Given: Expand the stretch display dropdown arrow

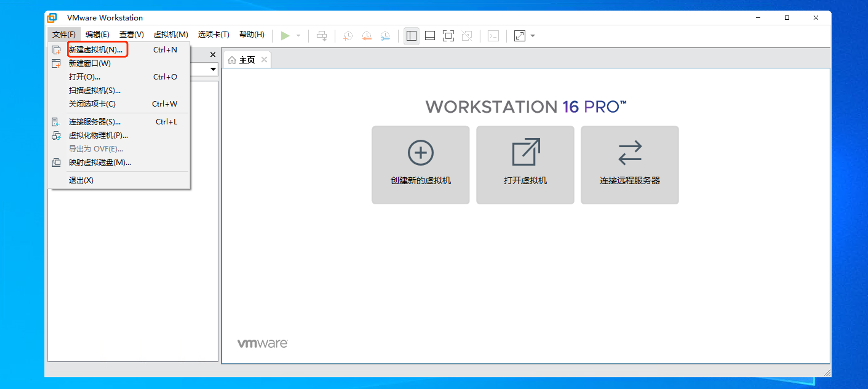Looking at the screenshot, I should [533, 36].
